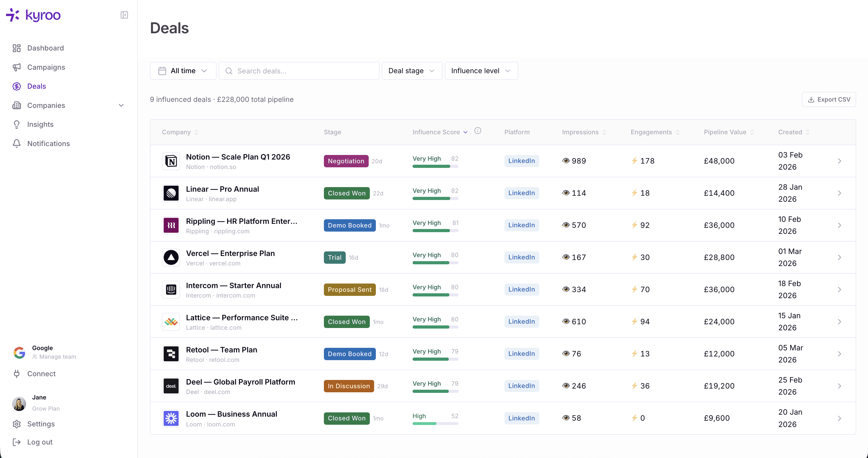Viewport: 868px width, 458px height.
Task: Open Notifications via the bell icon
Action: click(x=17, y=143)
